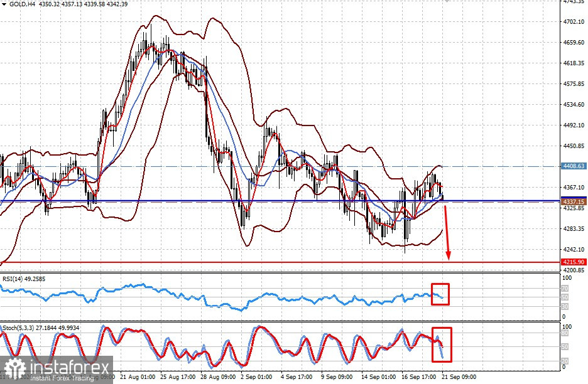The width and height of the screenshot is (588, 384).
Task: Click the 2 Sep 01:00 time axis label
Action: coord(256,377)
